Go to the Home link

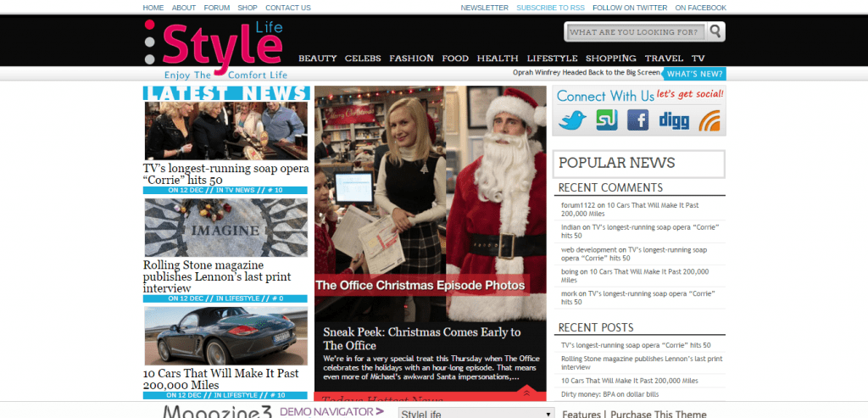point(153,8)
